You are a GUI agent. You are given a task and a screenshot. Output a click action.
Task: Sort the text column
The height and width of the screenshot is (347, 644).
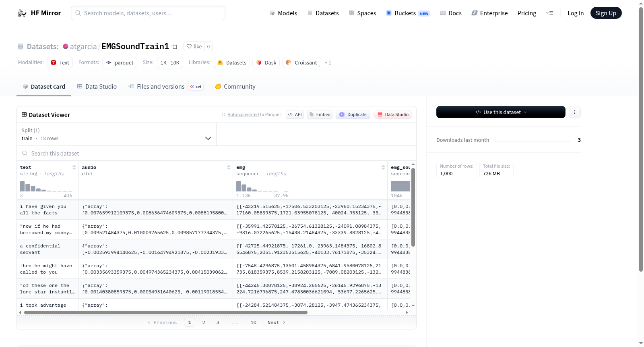coord(74,167)
